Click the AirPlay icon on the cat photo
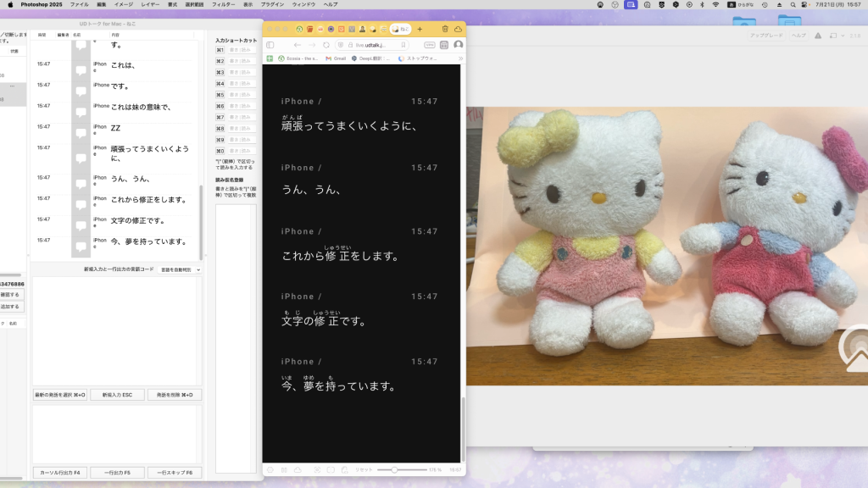Image resolution: width=868 pixels, height=488 pixels. [x=854, y=348]
